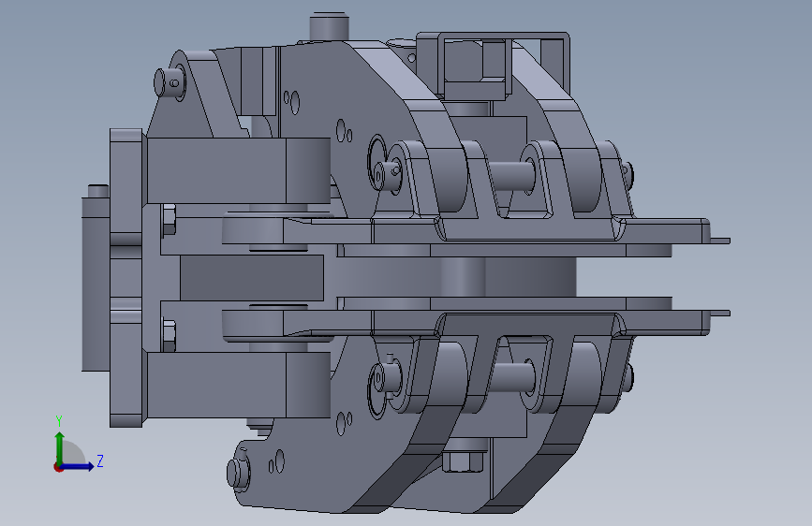Click the green Y axis arrow of the triad
Image resolution: width=812 pixels, height=526 pixels.
[60, 446]
